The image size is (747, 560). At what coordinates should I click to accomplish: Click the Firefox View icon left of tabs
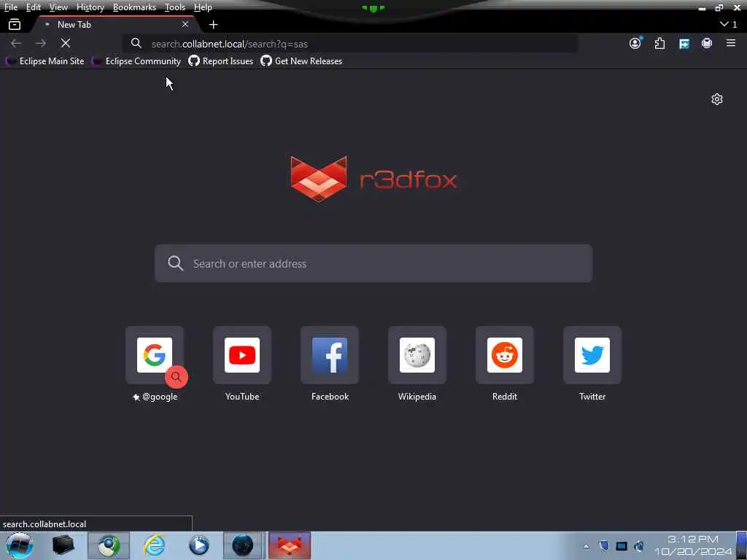click(15, 24)
